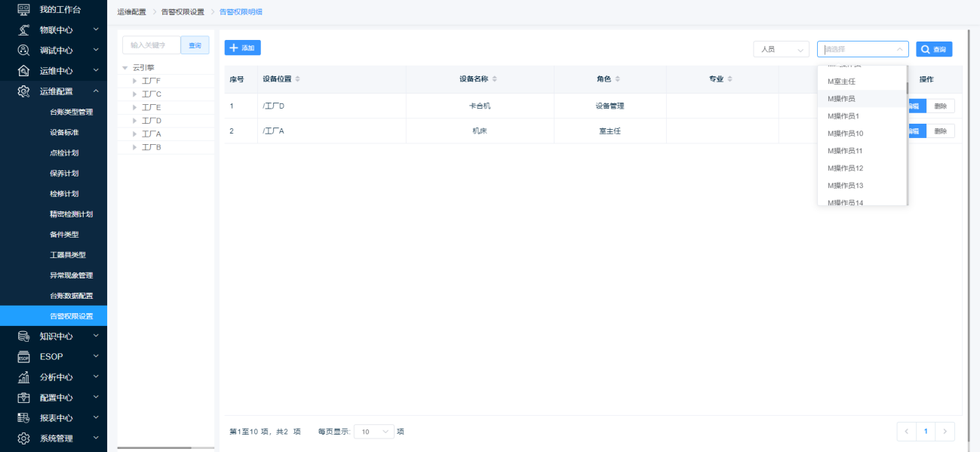Viewport: 980px width, 452px height.
Task: Click the ESOP sidebar icon
Action: click(23, 356)
